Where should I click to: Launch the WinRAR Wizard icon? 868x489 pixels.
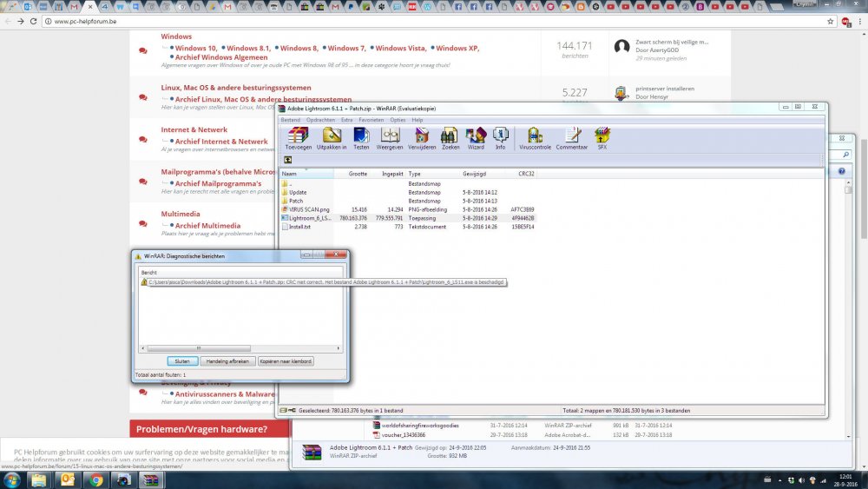476,136
